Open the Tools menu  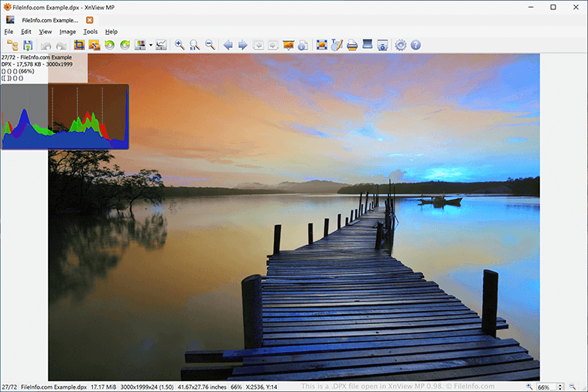point(91,32)
